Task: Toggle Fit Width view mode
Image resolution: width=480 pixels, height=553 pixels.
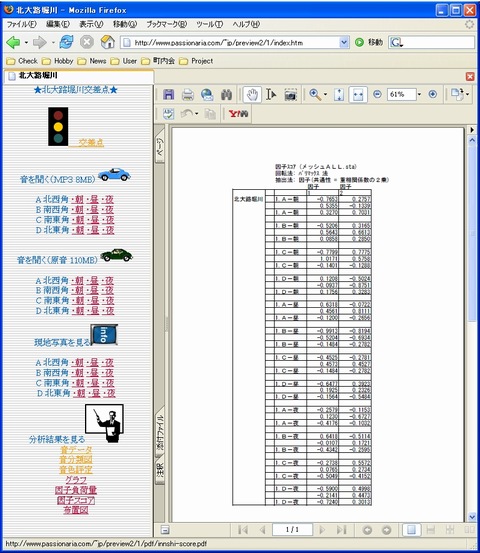Action: coord(358,95)
